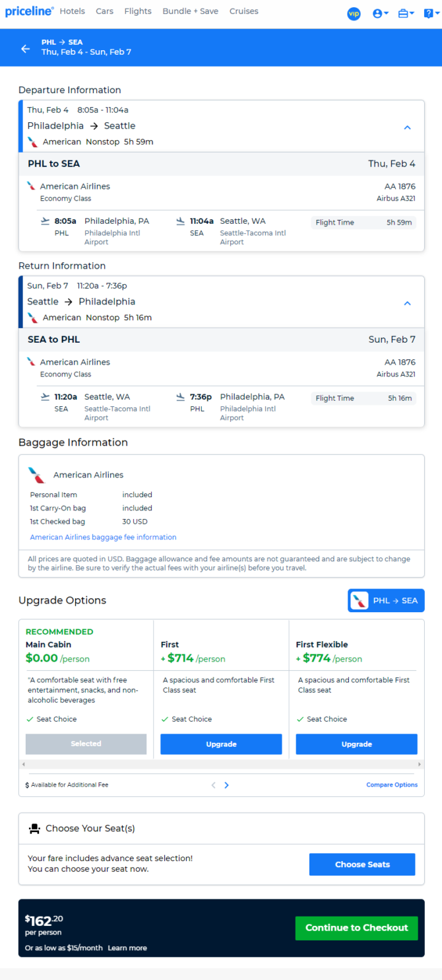Viewport: 442px width, 980px height.
Task: Show previous upgrade options with left arrow
Action: click(213, 785)
